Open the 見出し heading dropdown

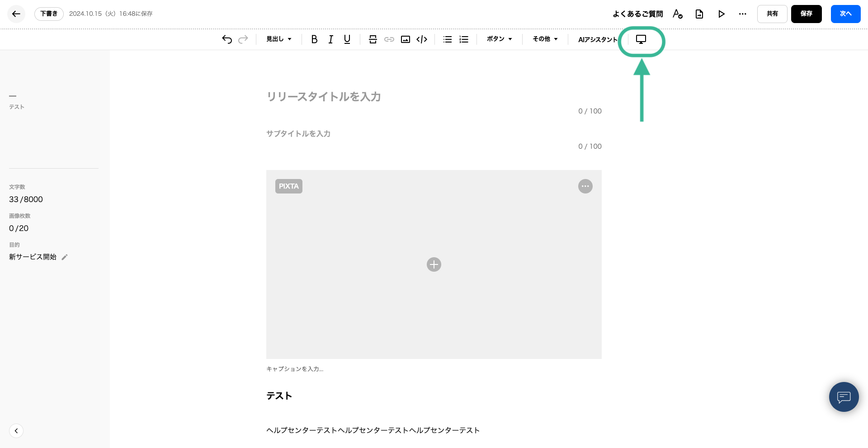point(278,39)
